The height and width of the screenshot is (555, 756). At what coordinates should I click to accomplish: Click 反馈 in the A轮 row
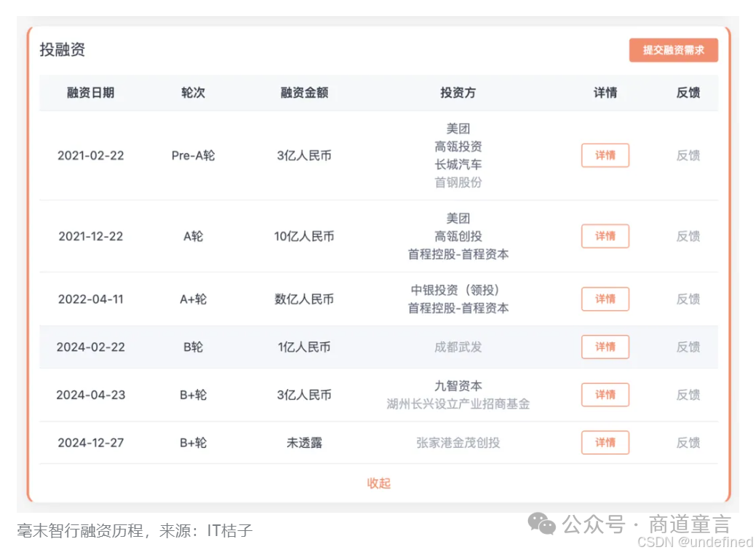688,236
